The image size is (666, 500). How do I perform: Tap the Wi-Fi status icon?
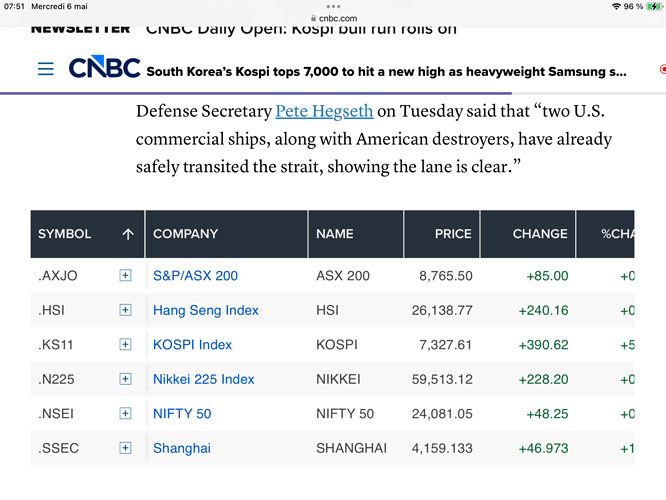click(x=616, y=6)
